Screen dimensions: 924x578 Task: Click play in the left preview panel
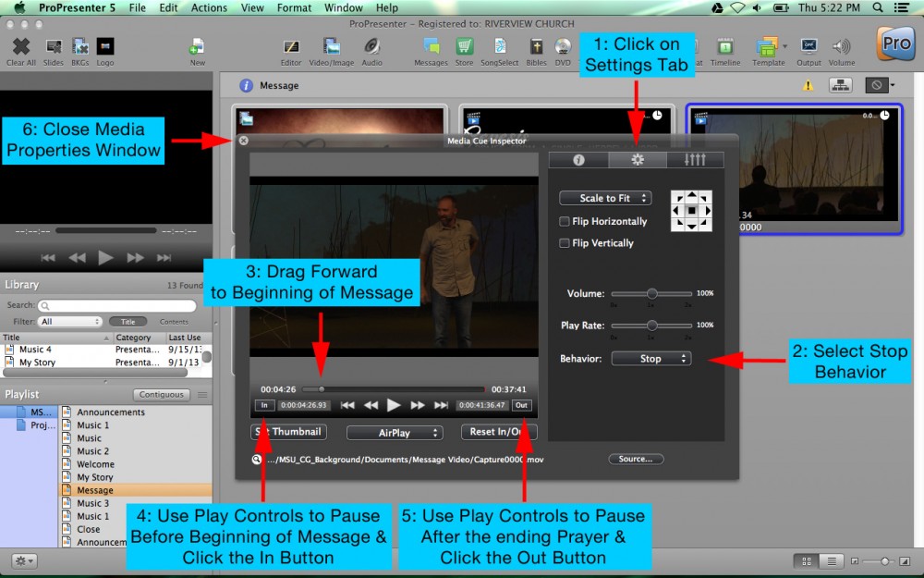coord(106,258)
